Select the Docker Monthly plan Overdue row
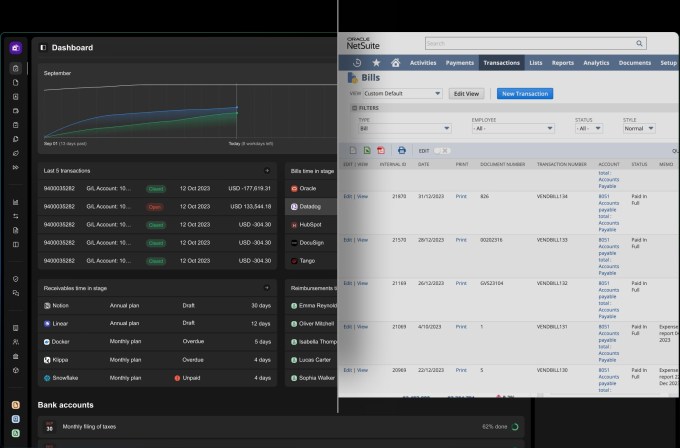 click(157, 342)
